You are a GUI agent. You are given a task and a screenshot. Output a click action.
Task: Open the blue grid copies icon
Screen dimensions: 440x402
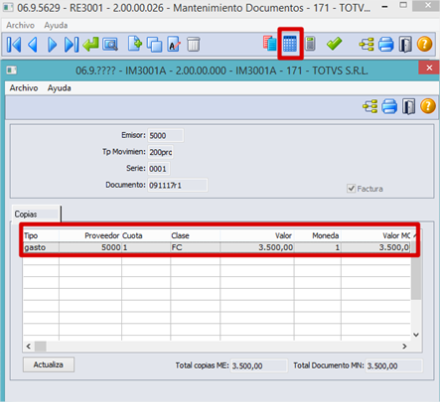tap(290, 44)
